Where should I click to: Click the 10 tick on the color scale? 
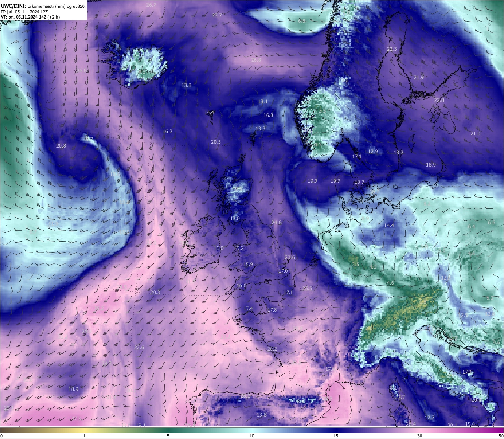click(x=252, y=436)
